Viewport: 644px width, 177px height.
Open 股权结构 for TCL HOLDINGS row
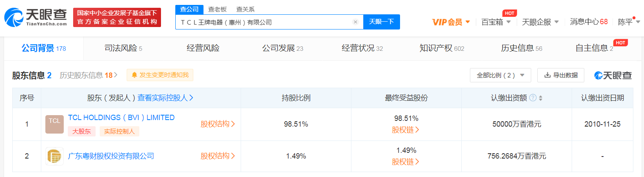pyautogui.click(x=218, y=124)
